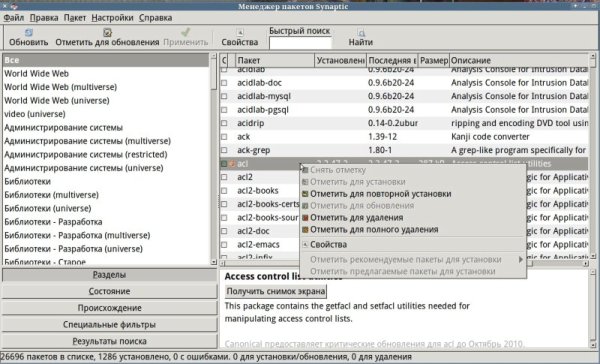Viewport: 600px width, 364px height.
Task: Select the Все section
Action: (106, 60)
